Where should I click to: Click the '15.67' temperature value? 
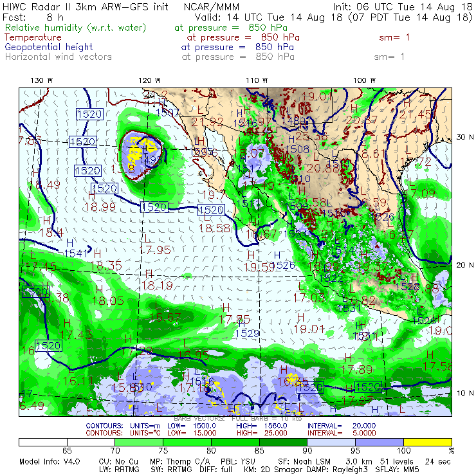click(165, 318)
